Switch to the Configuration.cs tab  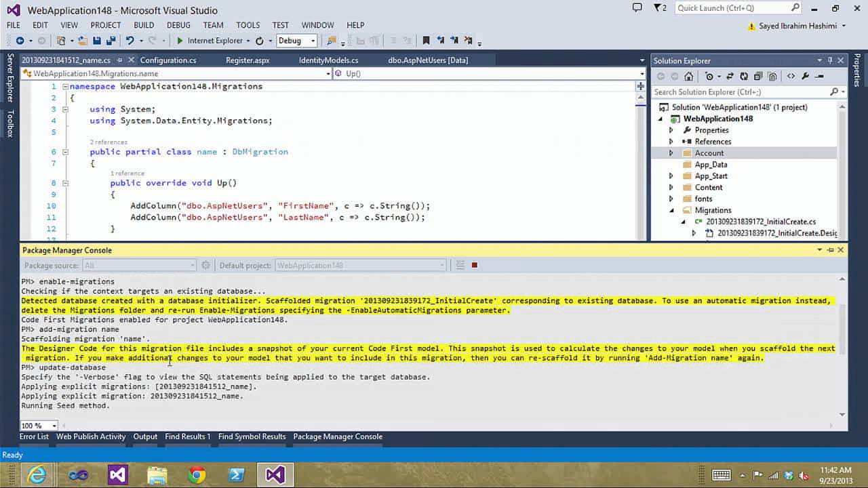168,60
